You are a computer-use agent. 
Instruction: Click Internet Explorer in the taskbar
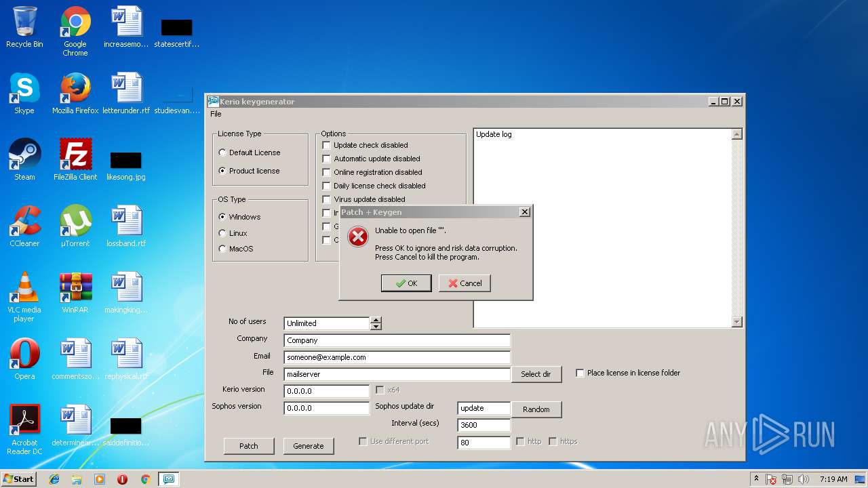pyautogui.click(x=54, y=479)
